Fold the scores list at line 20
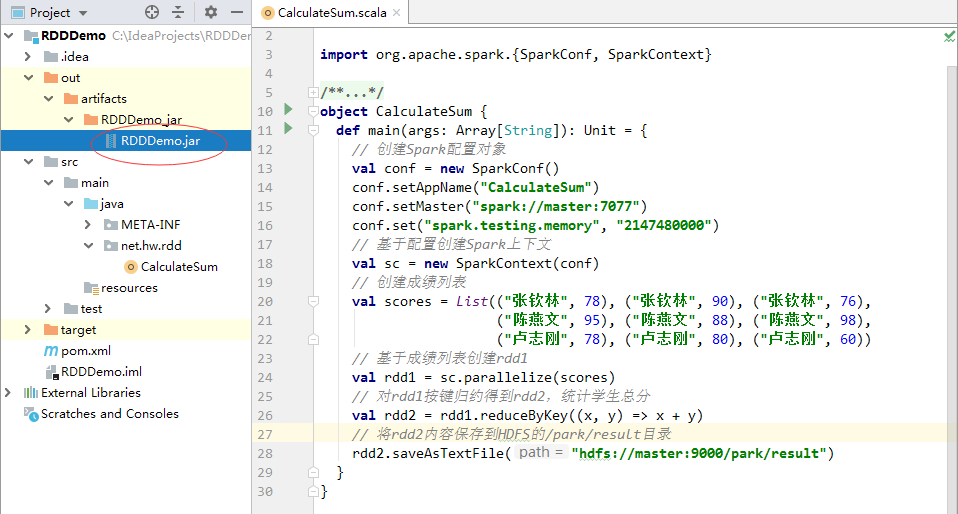The height and width of the screenshot is (514, 958). pos(313,301)
